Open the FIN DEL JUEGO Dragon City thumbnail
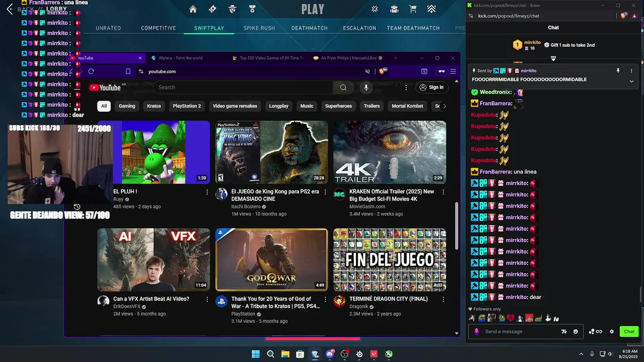The image size is (644, 362). pyautogui.click(x=390, y=260)
